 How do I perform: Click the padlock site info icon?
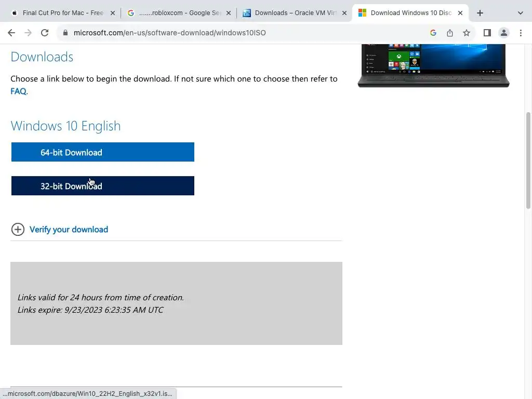65,33
